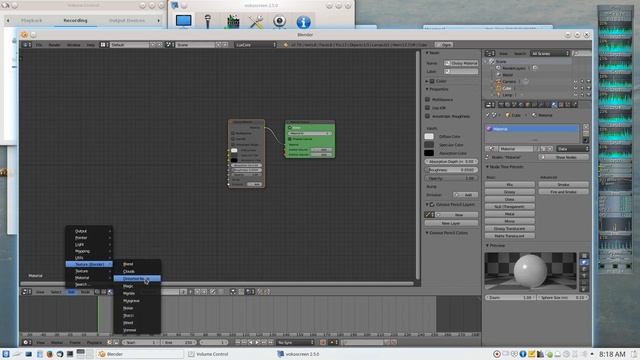Open the Absorption Color swatch

coord(429,153)
